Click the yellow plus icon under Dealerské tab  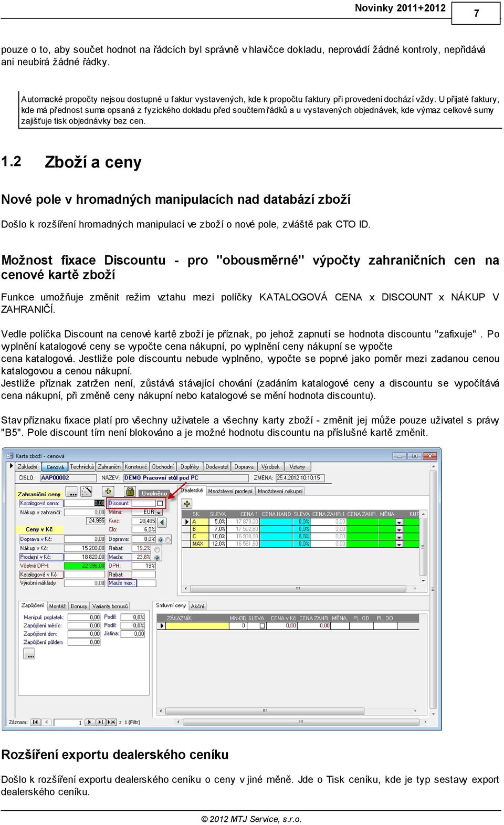(x=186, y=503)
